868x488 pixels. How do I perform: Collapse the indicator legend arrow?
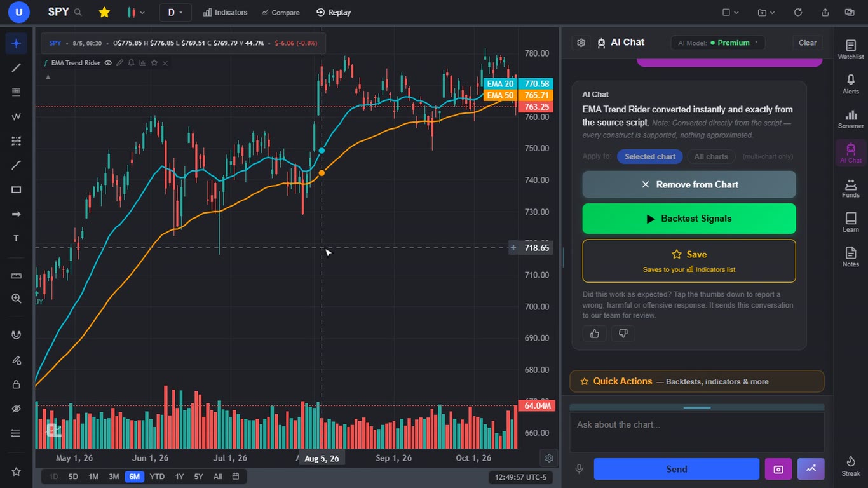48,77
